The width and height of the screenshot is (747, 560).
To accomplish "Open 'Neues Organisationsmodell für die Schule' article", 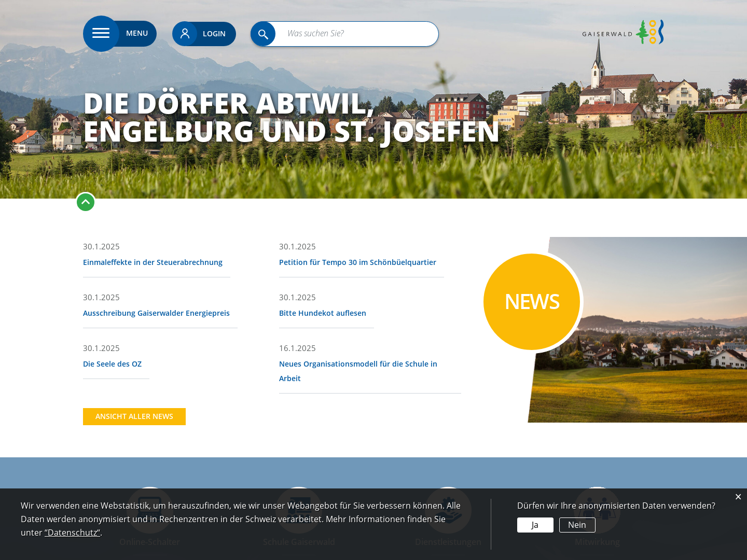I will (x=358, y=371).
